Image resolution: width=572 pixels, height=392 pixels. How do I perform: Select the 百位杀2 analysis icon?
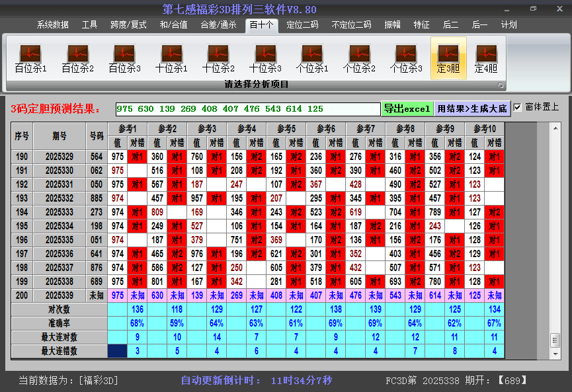[77, 58]
